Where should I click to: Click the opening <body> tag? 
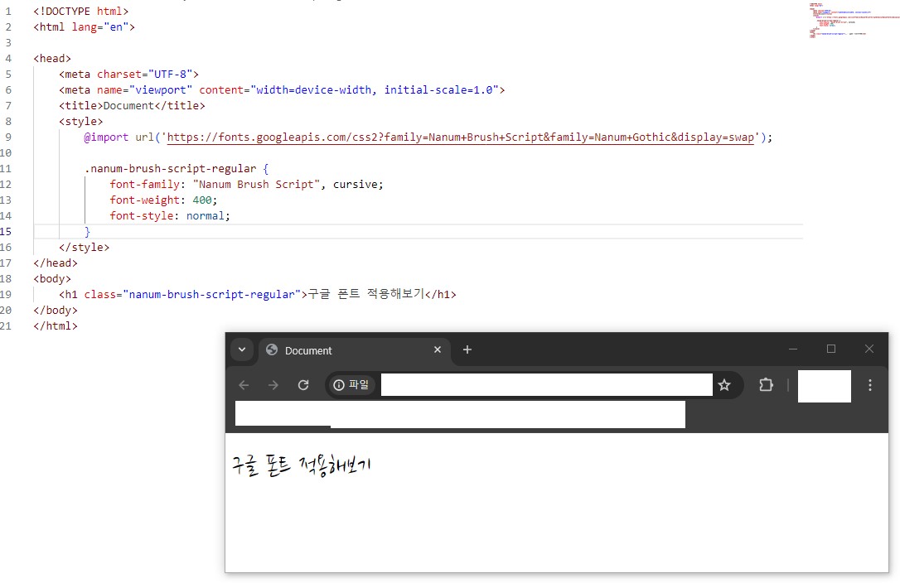[x=52, y=279]
